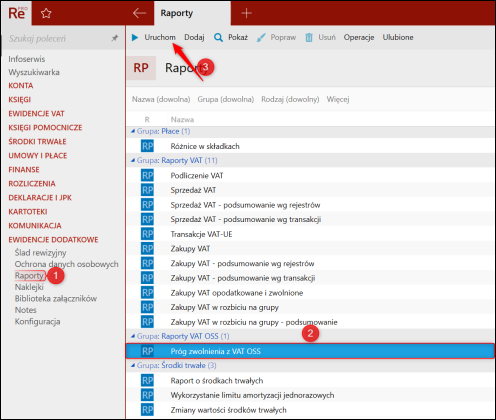Collapse the Grupa: Środki trwałe group

(x=133, y=366)
